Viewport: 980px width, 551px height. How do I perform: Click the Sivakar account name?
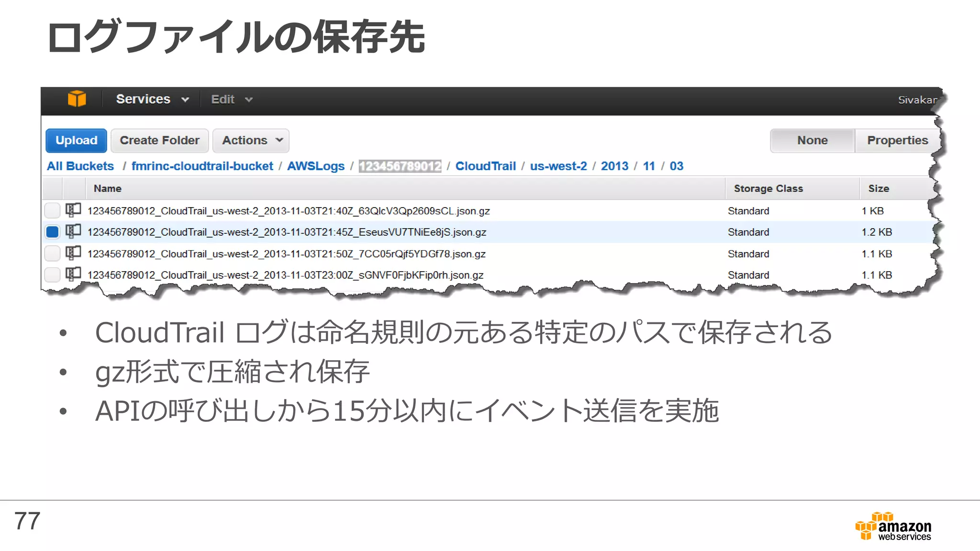917,100
